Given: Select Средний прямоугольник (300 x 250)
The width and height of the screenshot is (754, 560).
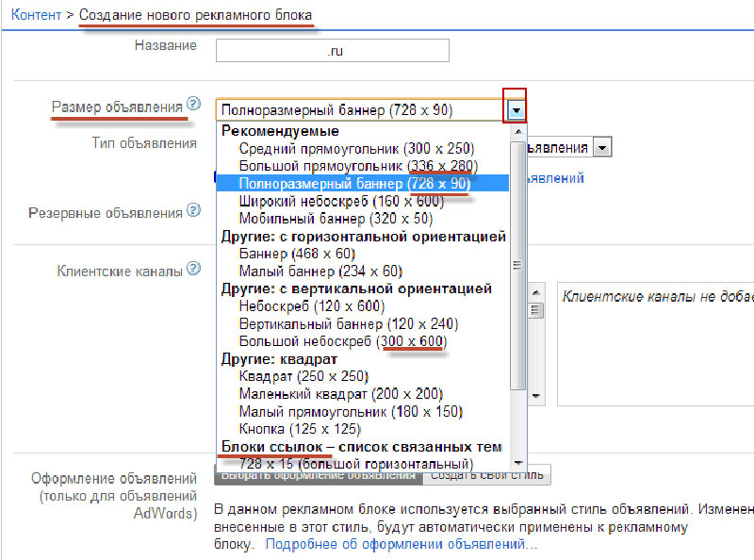Looking at the screenshot, I should 356,149.
